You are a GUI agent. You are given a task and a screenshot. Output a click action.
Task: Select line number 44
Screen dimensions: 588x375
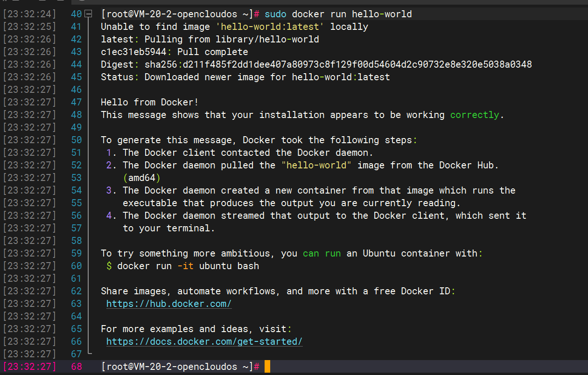click(76, 64)
